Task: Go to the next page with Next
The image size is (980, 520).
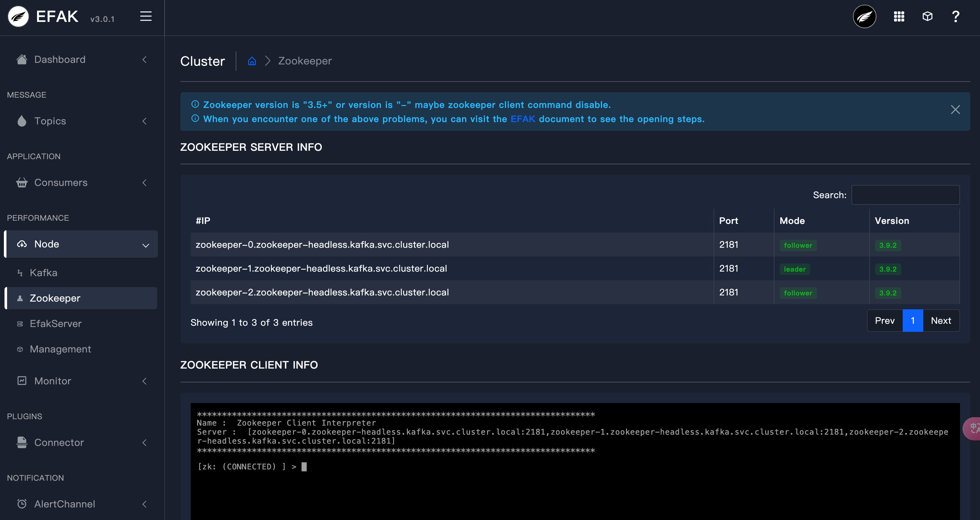Action: click(x=941, y=321)
